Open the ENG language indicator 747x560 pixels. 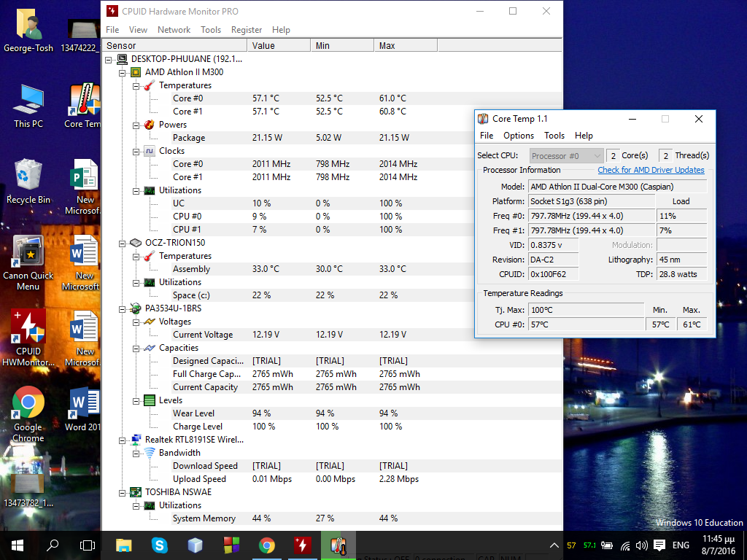pos(681,545)
